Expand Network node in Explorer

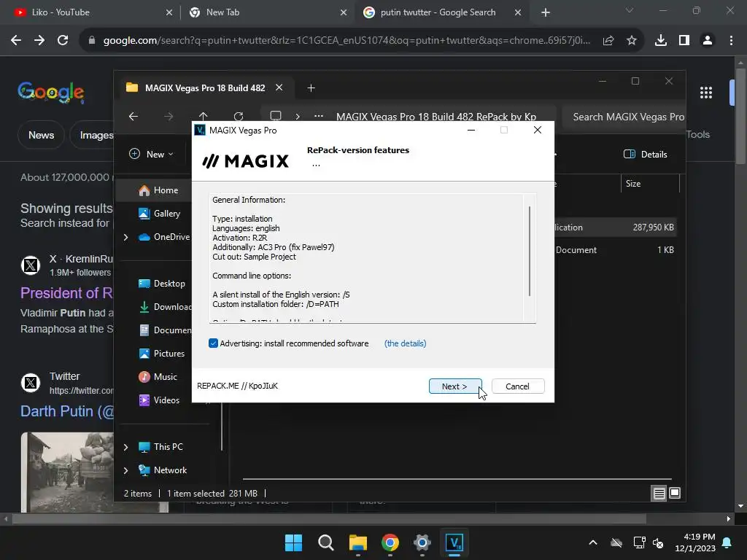click(x=125, y=470)
